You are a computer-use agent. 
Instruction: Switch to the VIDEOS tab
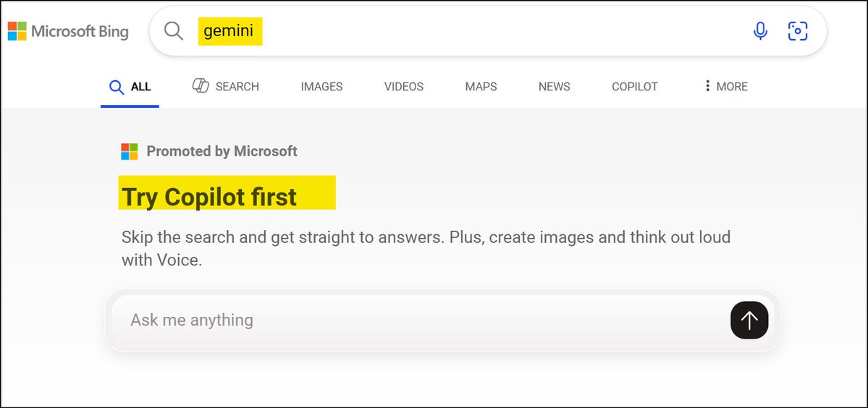tap(403, 87)
